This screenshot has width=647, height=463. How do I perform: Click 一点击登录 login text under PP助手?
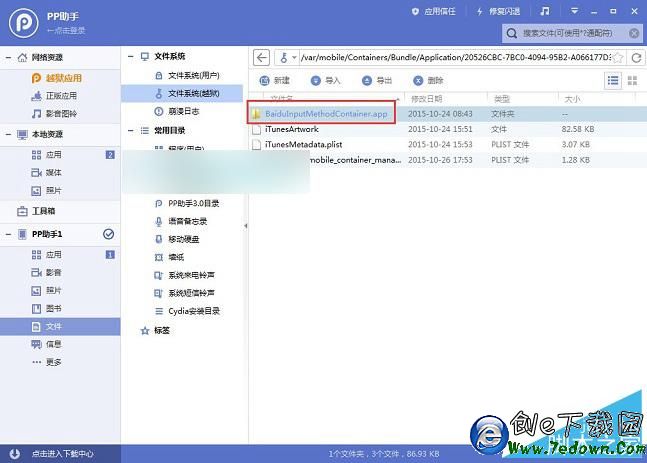pos(66,31)
